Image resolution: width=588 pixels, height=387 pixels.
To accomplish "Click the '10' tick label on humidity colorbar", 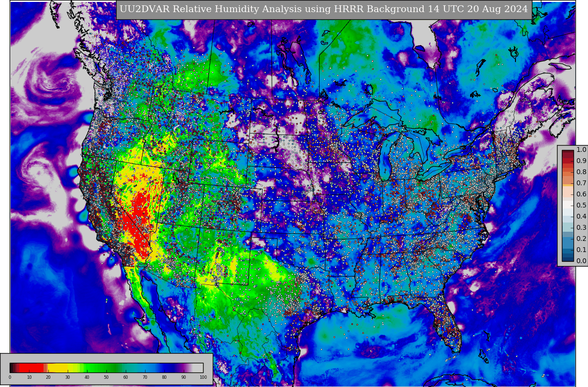I will 29,377.
